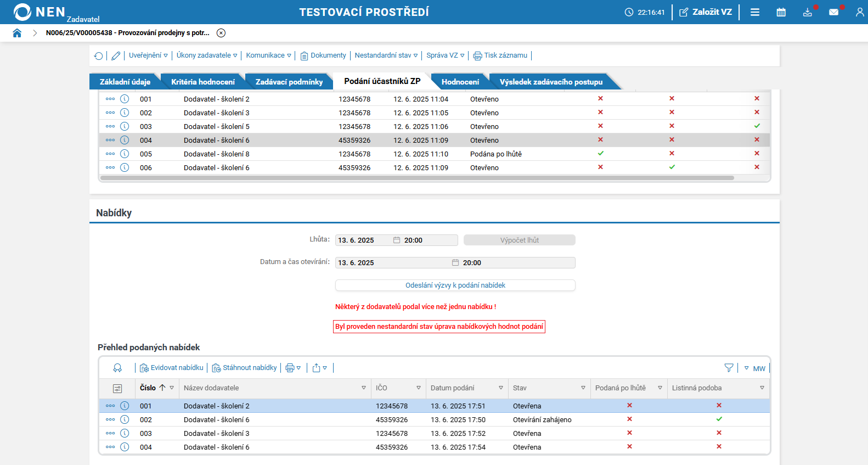Open the Základní údaje tab

[x=125, y=82]
